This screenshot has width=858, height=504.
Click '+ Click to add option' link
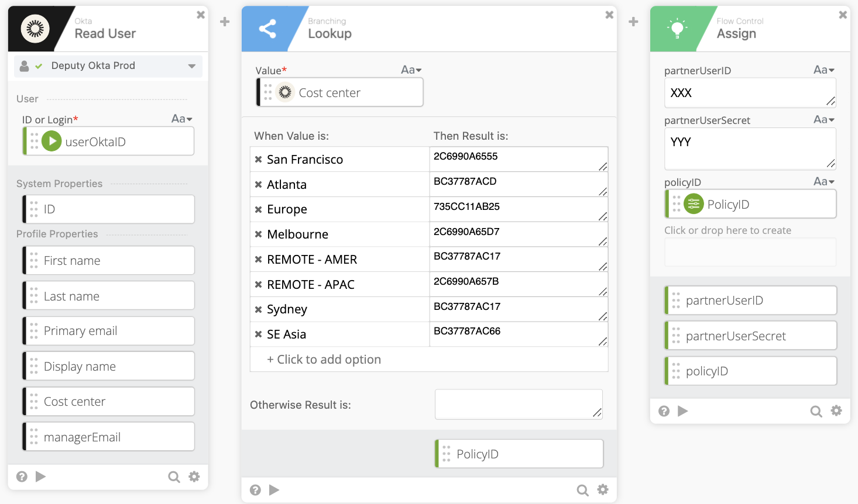coord(324,360)
